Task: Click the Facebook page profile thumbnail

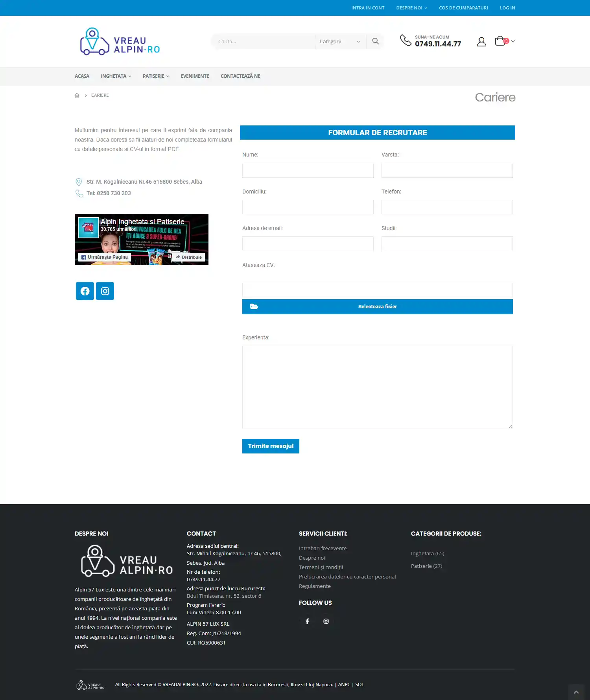Action: (88, 228)
